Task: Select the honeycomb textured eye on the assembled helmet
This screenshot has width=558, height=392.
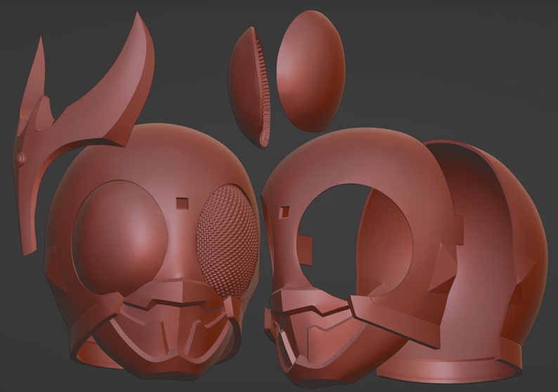Action: tap(228, 240)
